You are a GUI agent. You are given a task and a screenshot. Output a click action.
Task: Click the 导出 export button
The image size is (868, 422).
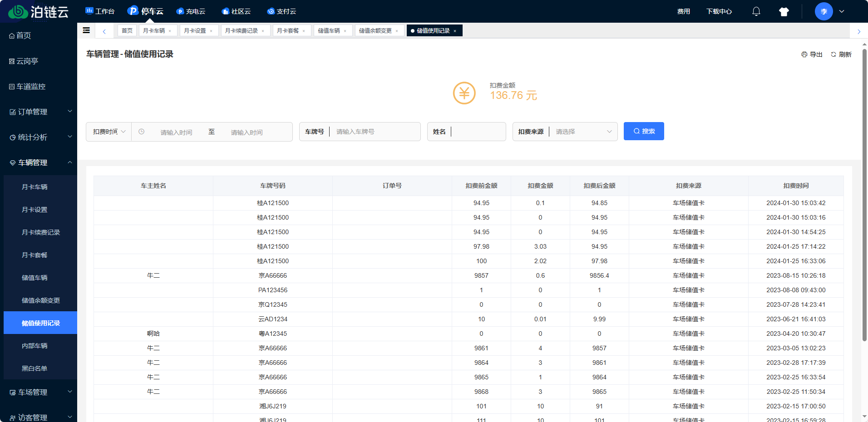(812, 54)
